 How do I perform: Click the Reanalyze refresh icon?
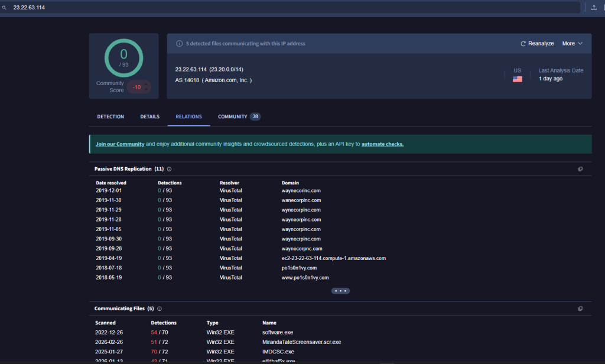click(523, 44)
